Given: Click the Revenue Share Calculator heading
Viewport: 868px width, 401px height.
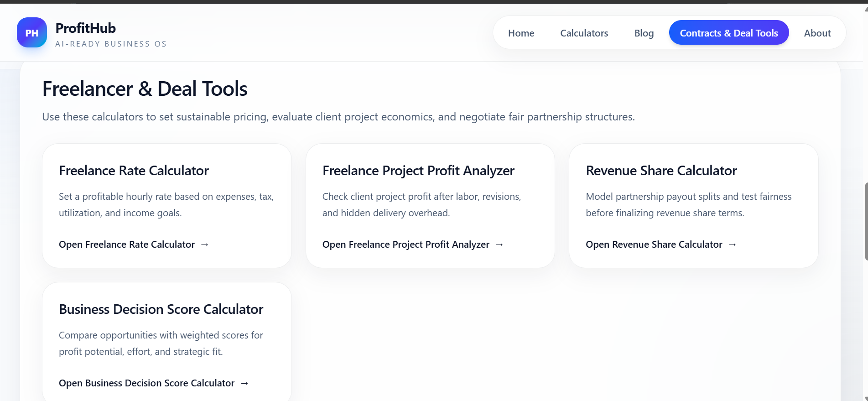Looking at the screenshot, I should click(661, 171).
